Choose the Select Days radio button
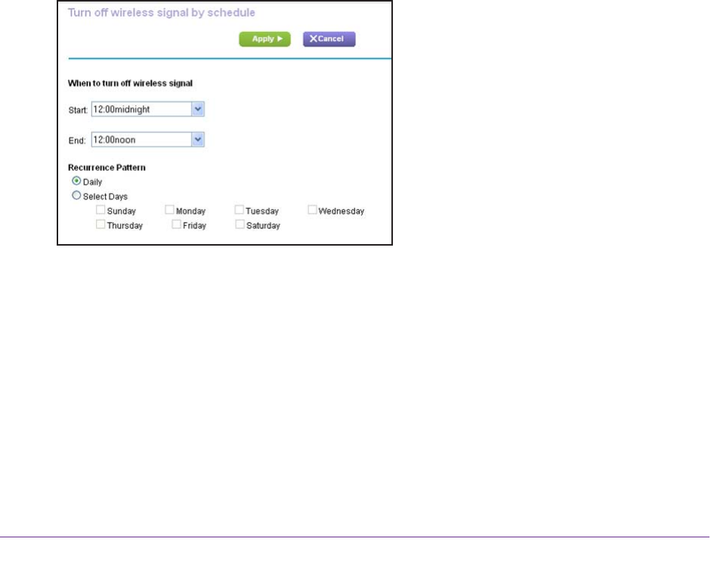711x588 pixels. [76, 196]
